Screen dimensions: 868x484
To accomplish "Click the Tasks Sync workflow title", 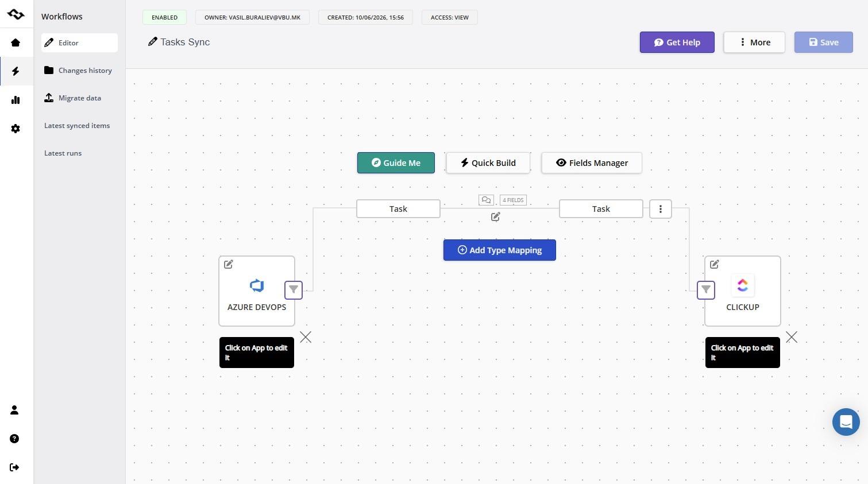I will [x=185, y=42].
